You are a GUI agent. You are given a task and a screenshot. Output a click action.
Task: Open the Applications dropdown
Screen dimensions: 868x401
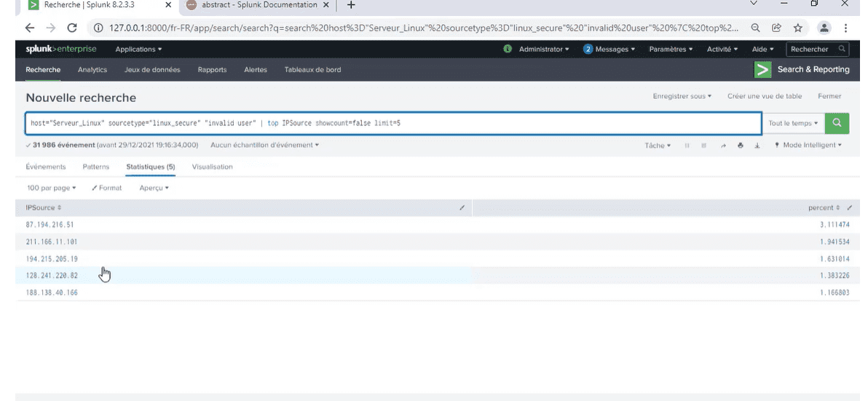138,49
